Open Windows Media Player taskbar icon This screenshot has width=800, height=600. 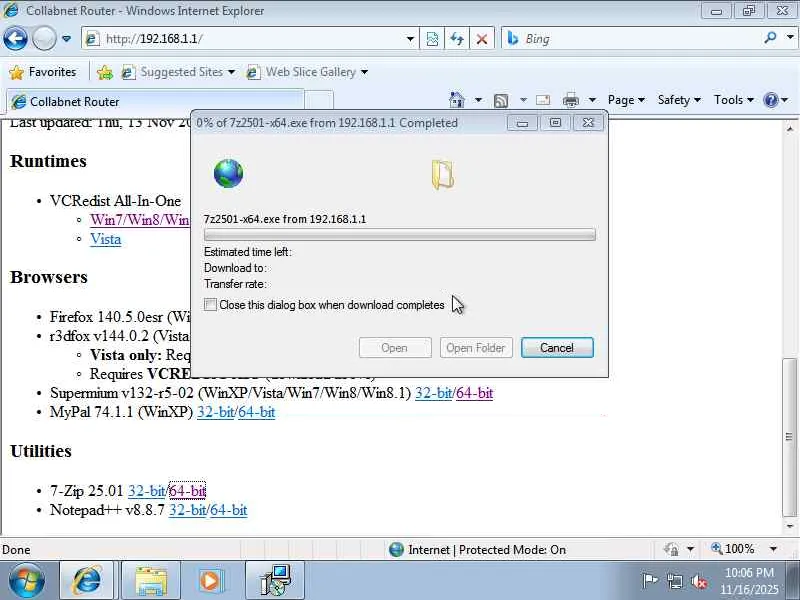tap(211, 581)
